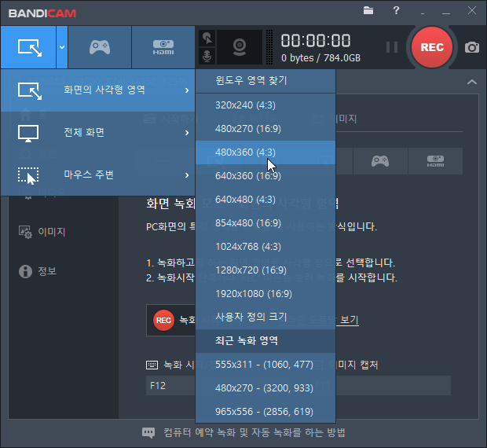The width and height of the screenshot is (487, 448).
Task: Expand the 전체 화면 submenu
Action: pyautogui.click(x=98, y=133)
